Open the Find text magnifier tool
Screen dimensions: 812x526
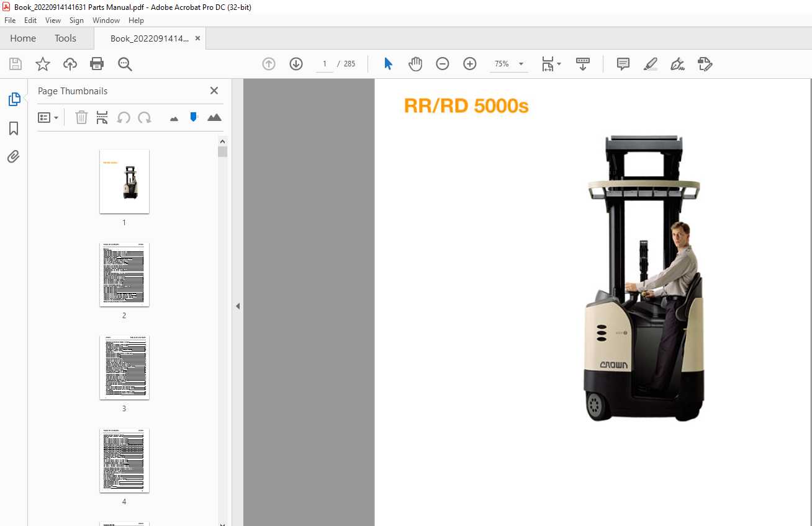[125, 64]
